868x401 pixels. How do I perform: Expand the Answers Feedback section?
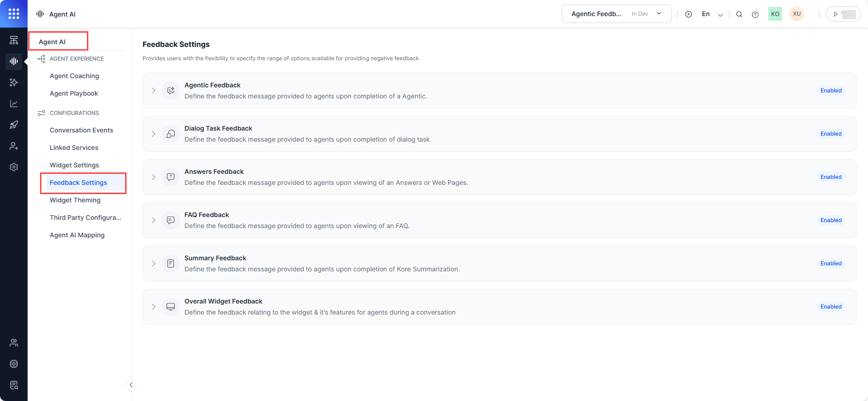click(154, 177)
